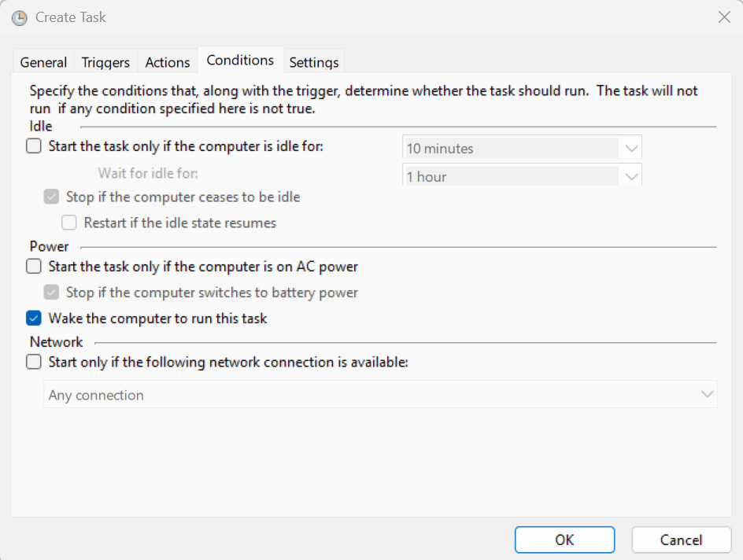This screenshot has width=743, height=560.
Task: Open the 'Any connection' network dropdown
Action: [x=707, y=394]
